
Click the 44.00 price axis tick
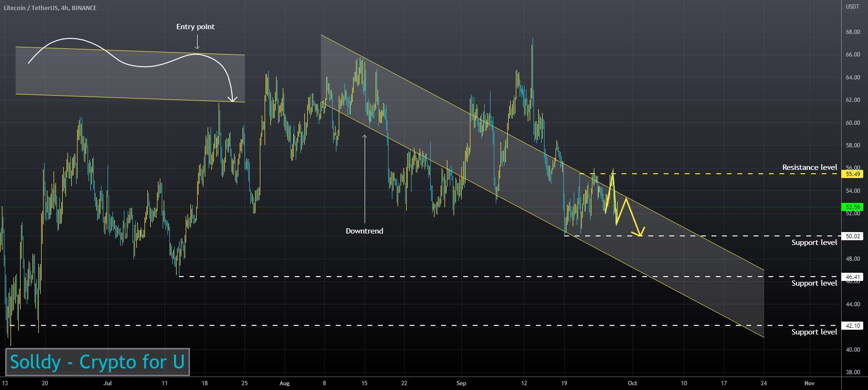[853, 304]
